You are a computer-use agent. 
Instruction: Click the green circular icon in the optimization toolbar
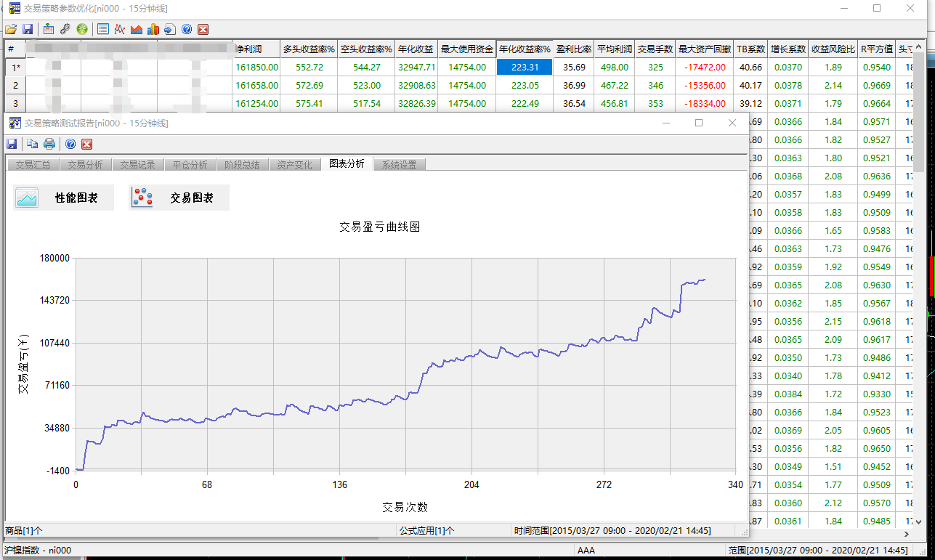click(x=82, y=29)
